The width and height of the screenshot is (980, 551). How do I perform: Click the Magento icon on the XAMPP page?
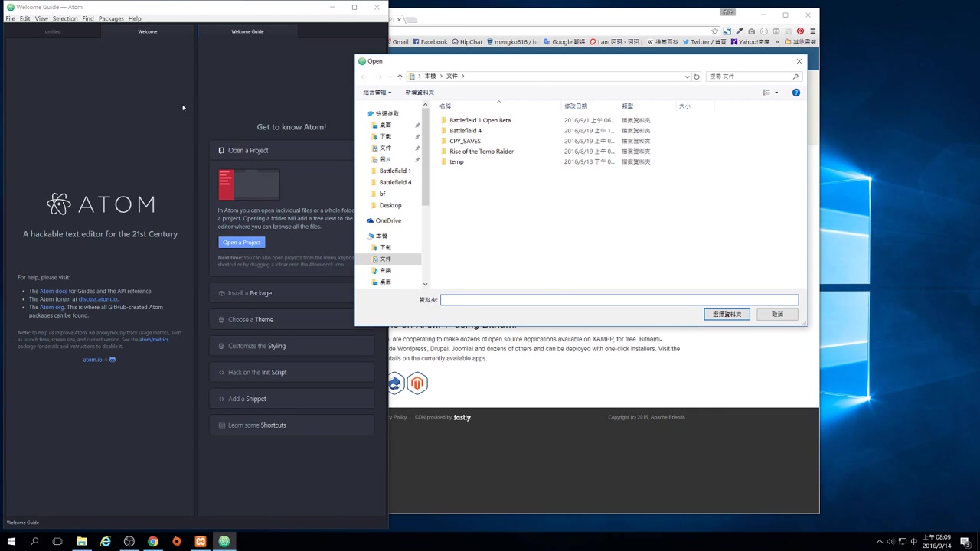tap(417, 383)
